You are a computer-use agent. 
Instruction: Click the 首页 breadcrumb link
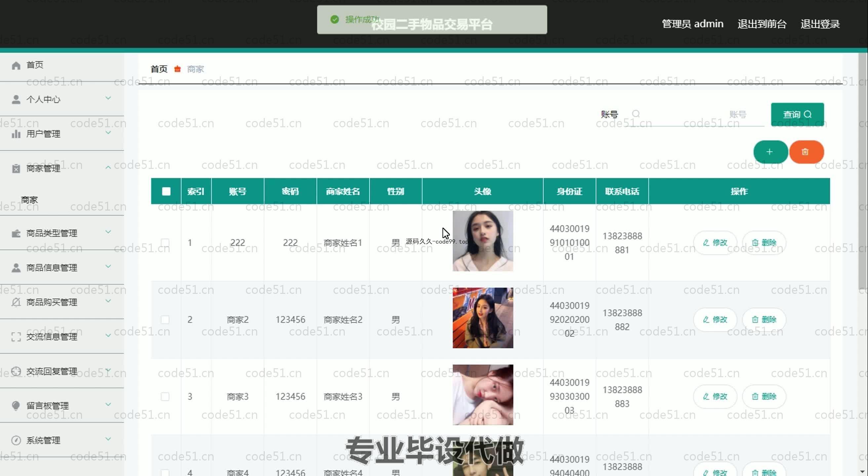click(x=159, y=69)
